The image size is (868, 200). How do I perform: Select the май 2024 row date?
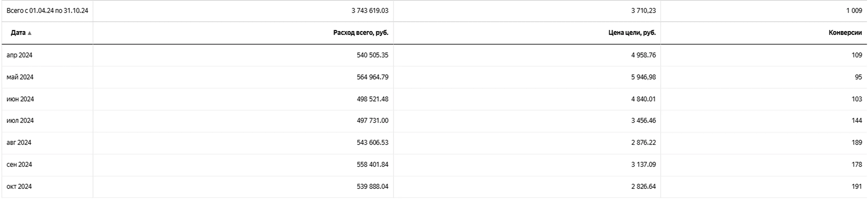pyautogui.click(x=20, y=77)
